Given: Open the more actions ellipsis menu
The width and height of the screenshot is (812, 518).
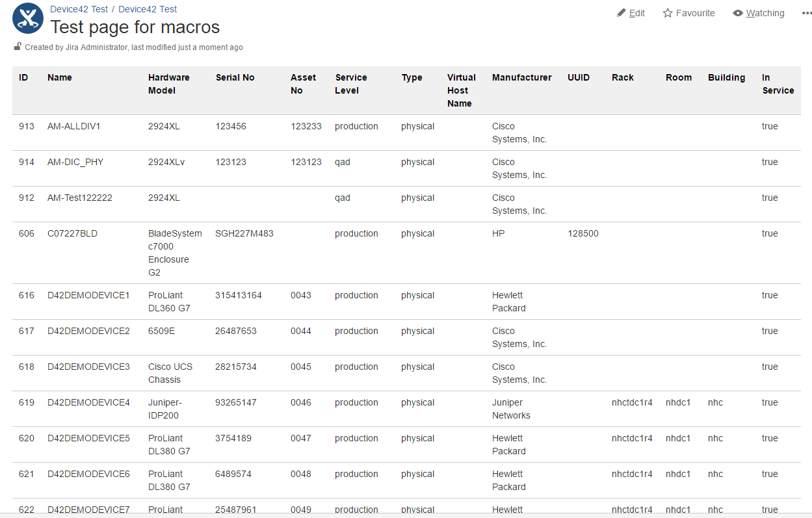Looking at the screenshot, I should coord(806,13).
